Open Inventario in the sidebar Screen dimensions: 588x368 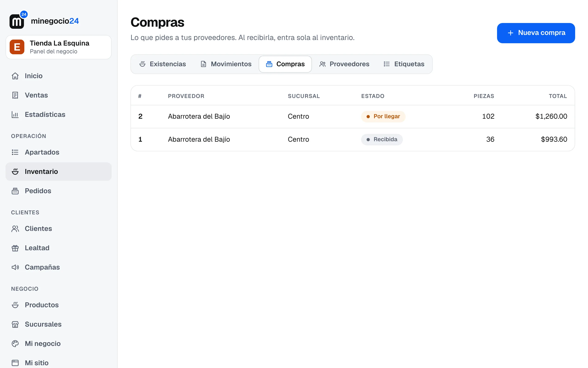coord(59,172)
